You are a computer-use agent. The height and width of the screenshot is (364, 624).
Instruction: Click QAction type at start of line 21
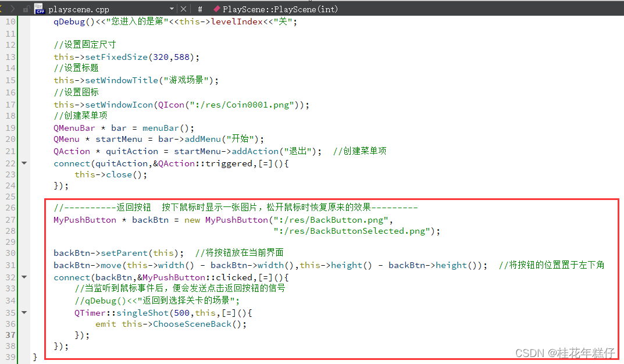tap(72, 151)
